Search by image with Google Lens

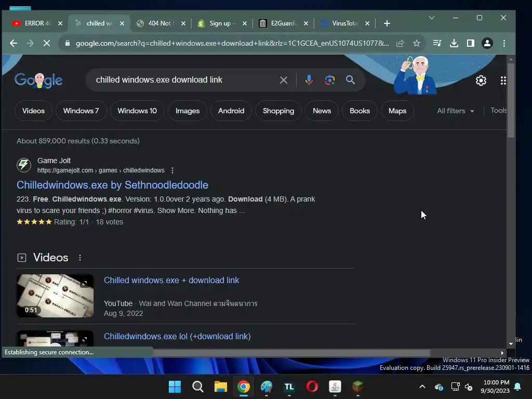(330, 80)
